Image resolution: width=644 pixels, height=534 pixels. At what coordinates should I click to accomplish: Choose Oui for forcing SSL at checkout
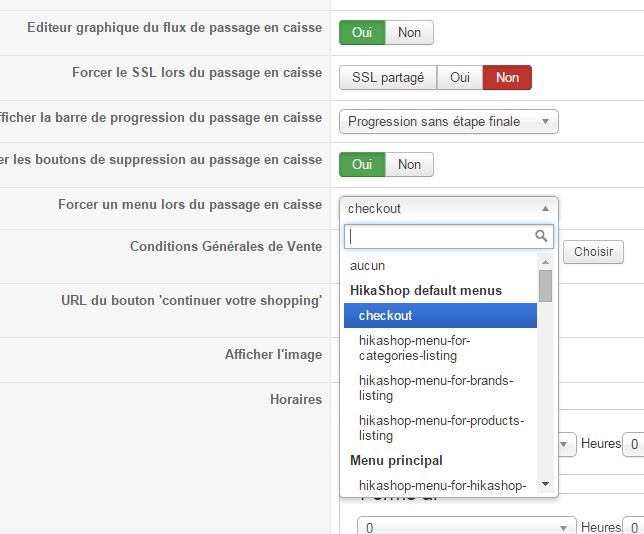(459, 77)
